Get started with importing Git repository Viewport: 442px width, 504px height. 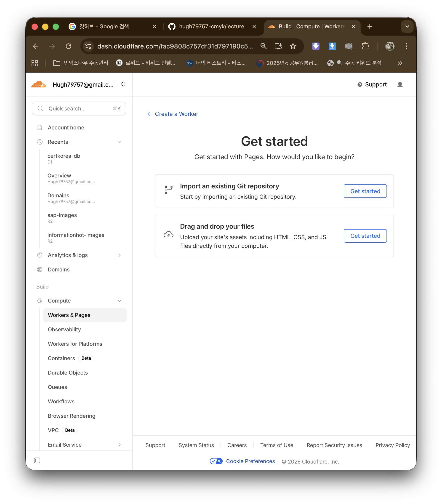(365, 191)
